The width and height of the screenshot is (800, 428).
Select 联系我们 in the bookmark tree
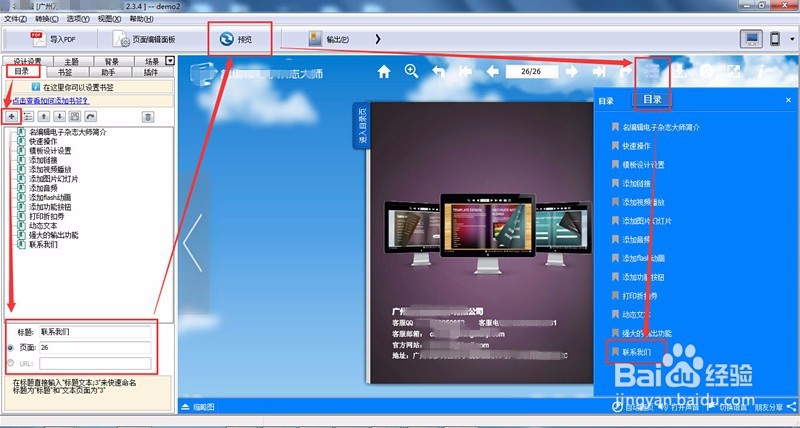(43, 244)
